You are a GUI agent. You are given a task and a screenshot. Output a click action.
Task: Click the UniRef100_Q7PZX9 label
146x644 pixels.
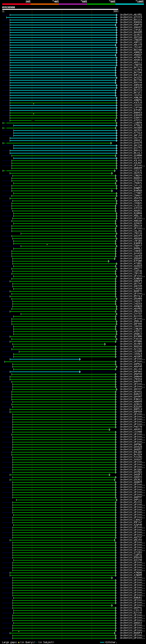coord(131,208)
